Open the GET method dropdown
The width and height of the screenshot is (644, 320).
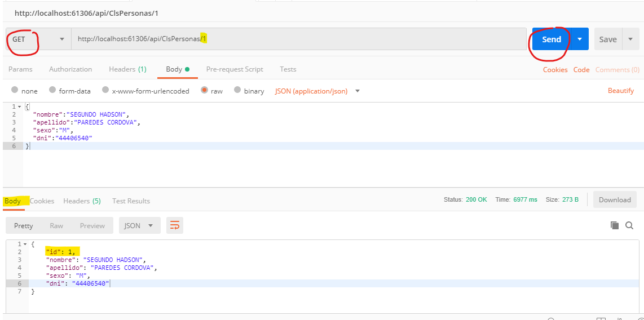pos(38,39)
